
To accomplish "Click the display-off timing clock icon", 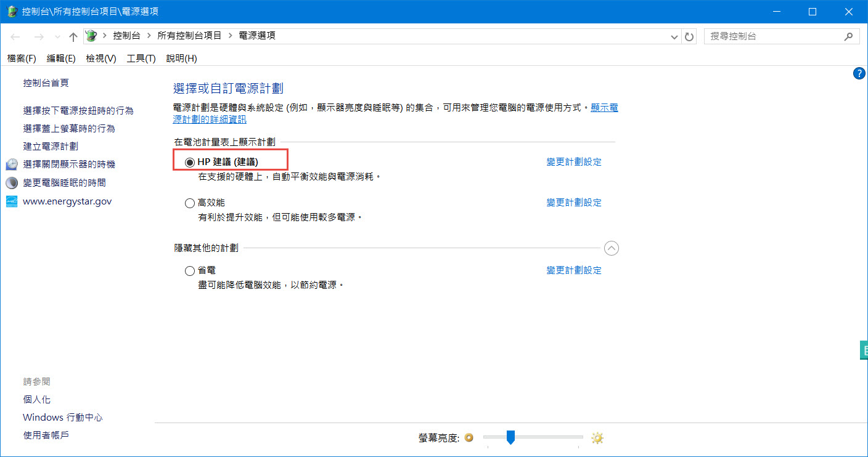I will tap(12, 164).
